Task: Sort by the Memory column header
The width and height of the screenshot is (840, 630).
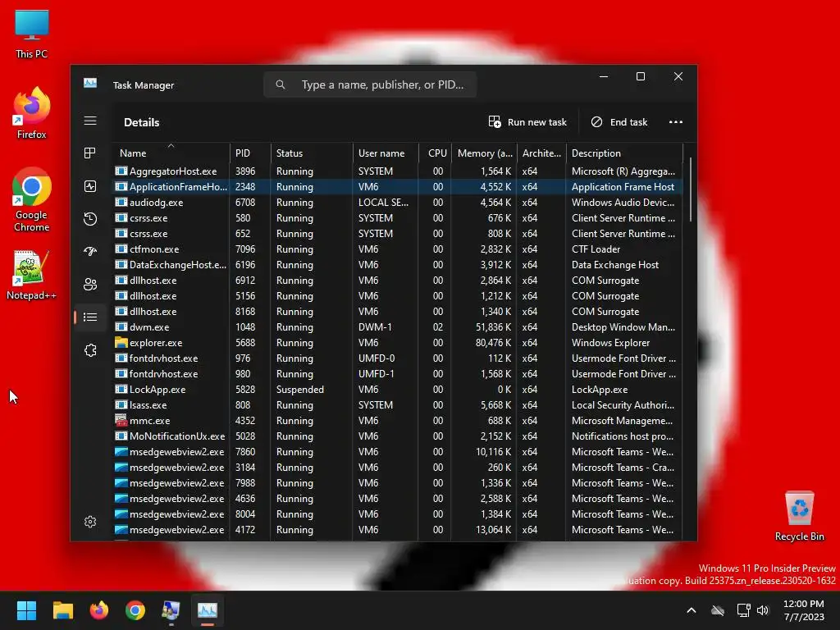Action: pyautogui.click(x=484, y=153)
